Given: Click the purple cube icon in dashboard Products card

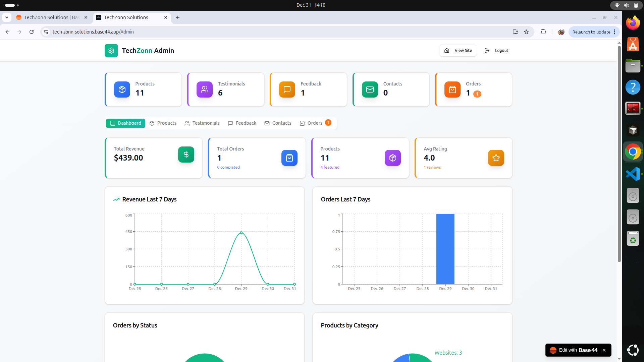Looking at the screenshot, I should pyautogui.click(x=393, y=158).
